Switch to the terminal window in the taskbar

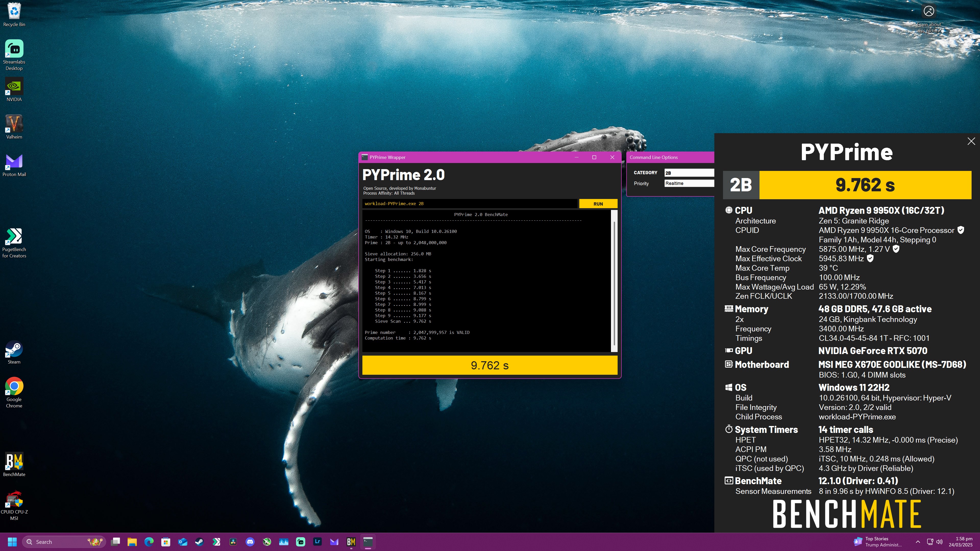(368, 542)
